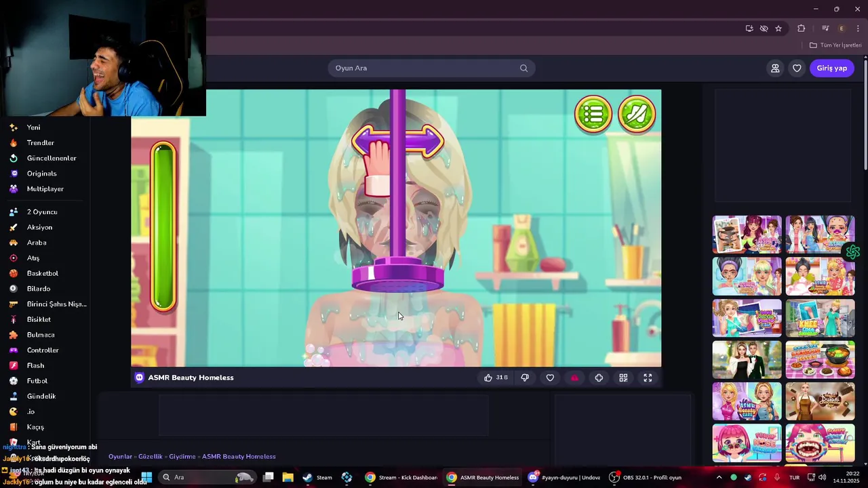Click the purple shower head in game
This screenshot has height=488, width=868.
[x=397, y=276]
